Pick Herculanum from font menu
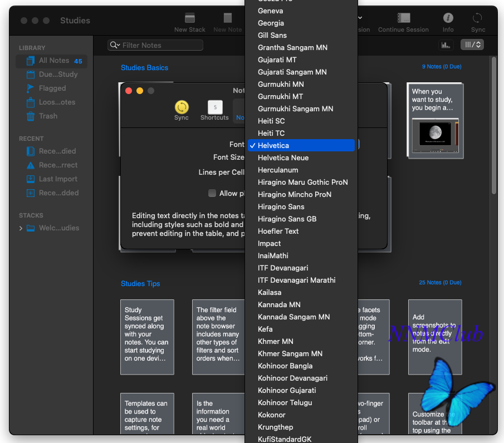The width and height of the screenshot is (504, 443). [301, 170]
